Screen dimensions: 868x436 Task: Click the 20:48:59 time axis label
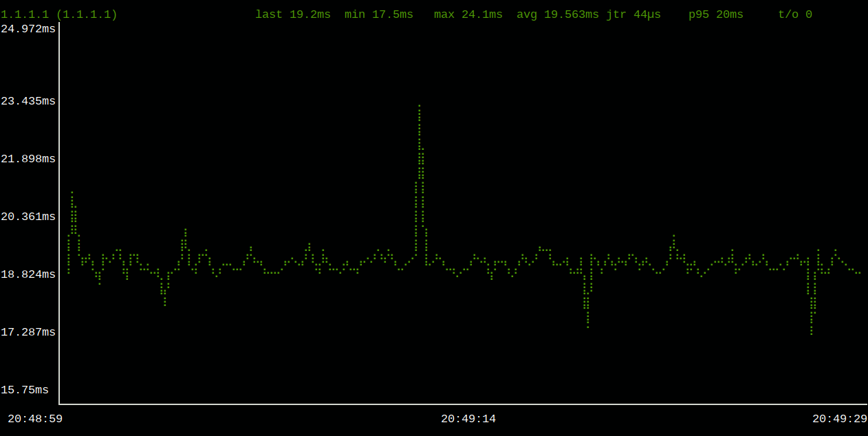(x=35, y=419)
